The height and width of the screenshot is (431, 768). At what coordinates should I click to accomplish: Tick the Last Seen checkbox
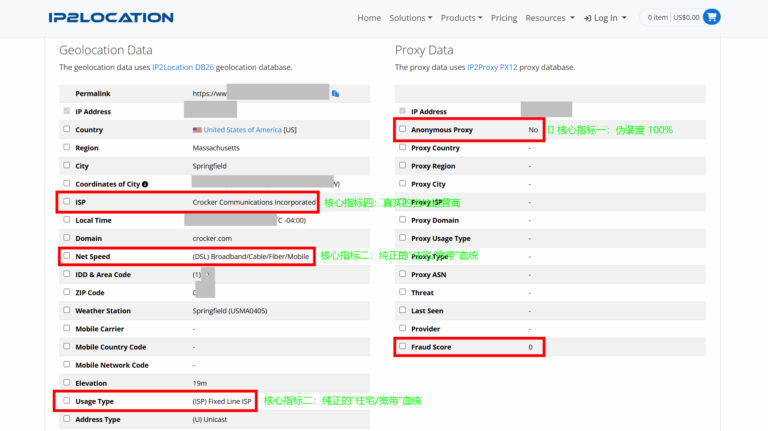coord(403,310)
